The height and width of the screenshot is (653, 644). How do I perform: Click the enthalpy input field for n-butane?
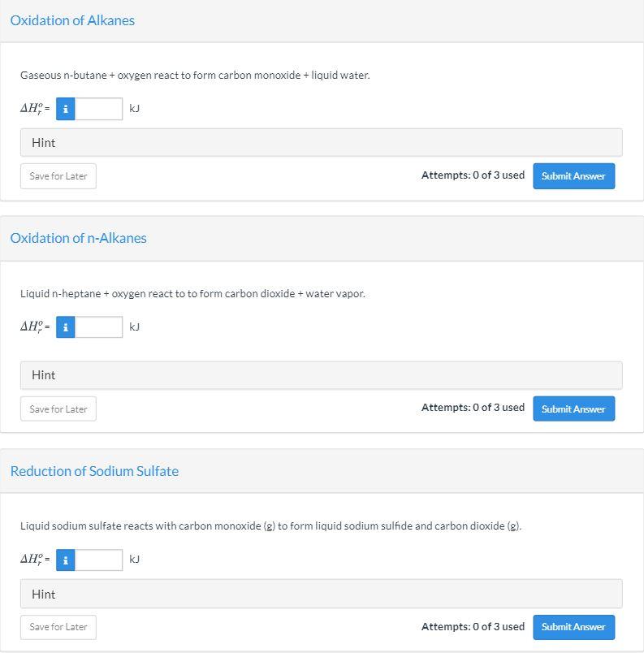pos(97,108)
